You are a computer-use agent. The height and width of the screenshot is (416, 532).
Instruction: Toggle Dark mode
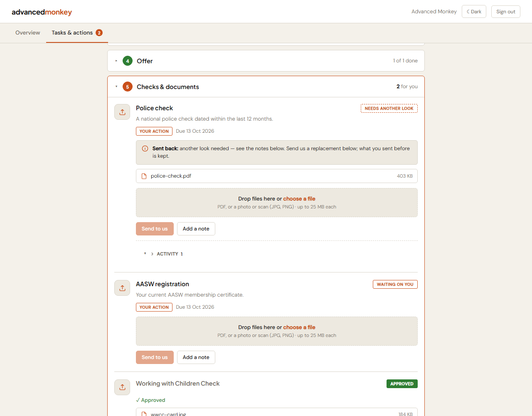pos(474,12)
